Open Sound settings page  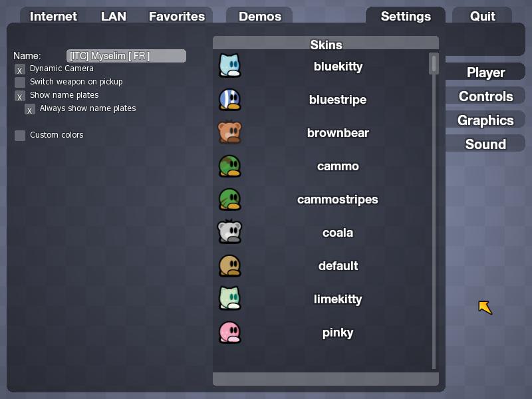(485, 144)
